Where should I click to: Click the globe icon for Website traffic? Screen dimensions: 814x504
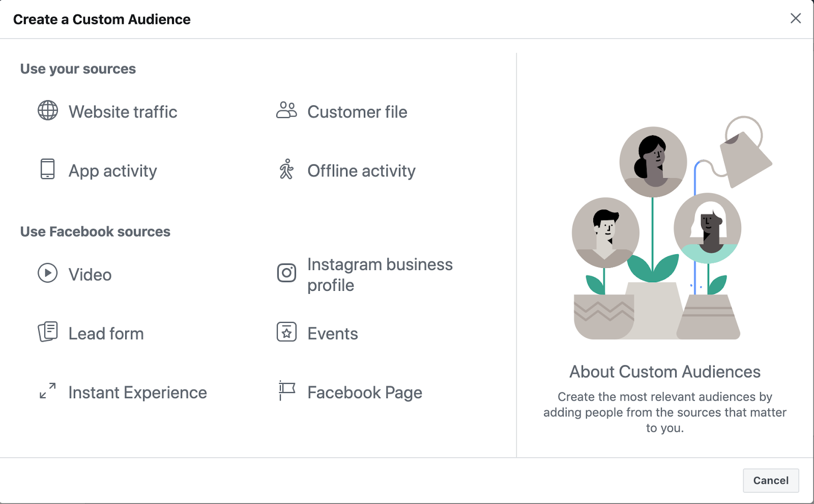point(48,110)
